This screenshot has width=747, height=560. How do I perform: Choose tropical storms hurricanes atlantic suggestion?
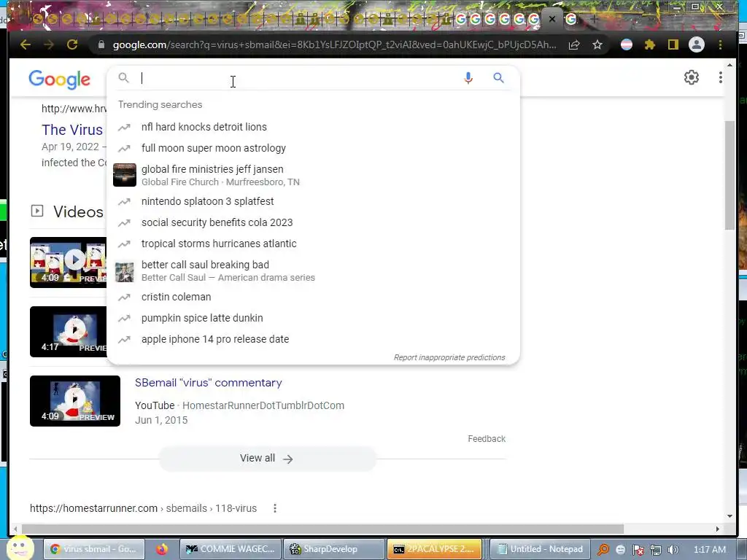pos(219,244)
